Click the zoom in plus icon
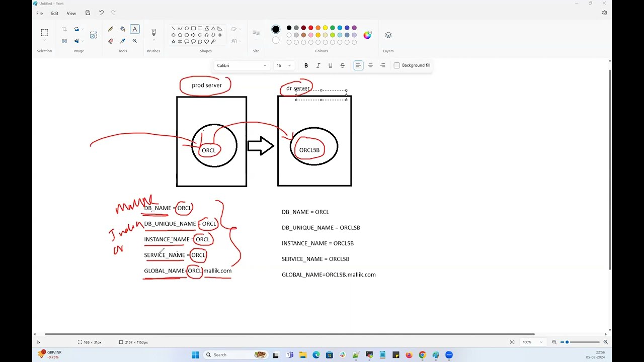This screenshot has height=362, width=644. point(605,342)
